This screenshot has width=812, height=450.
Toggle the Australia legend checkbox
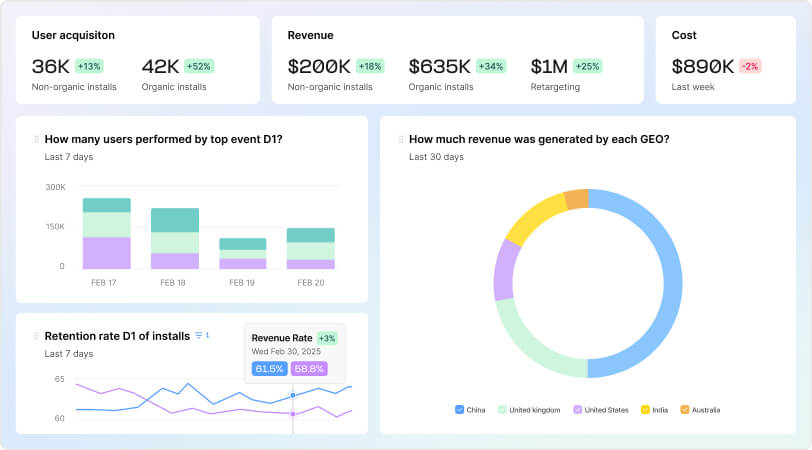tap(685, 410)
